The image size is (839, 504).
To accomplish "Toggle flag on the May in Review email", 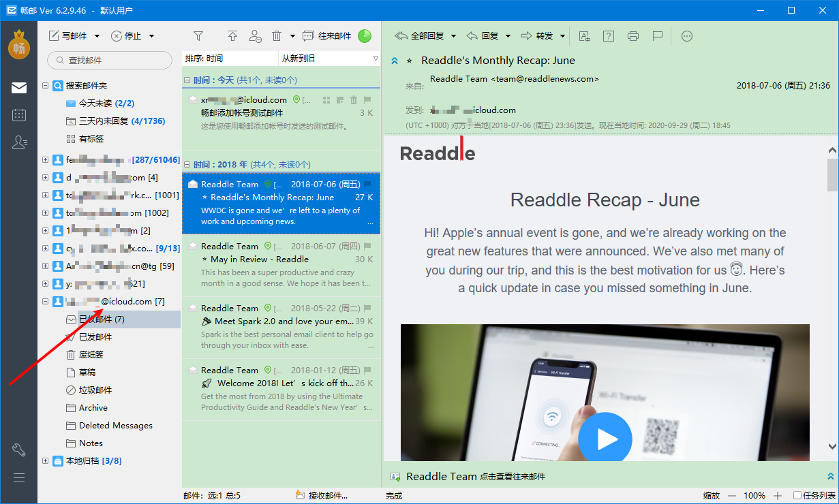I will (368, 246).
